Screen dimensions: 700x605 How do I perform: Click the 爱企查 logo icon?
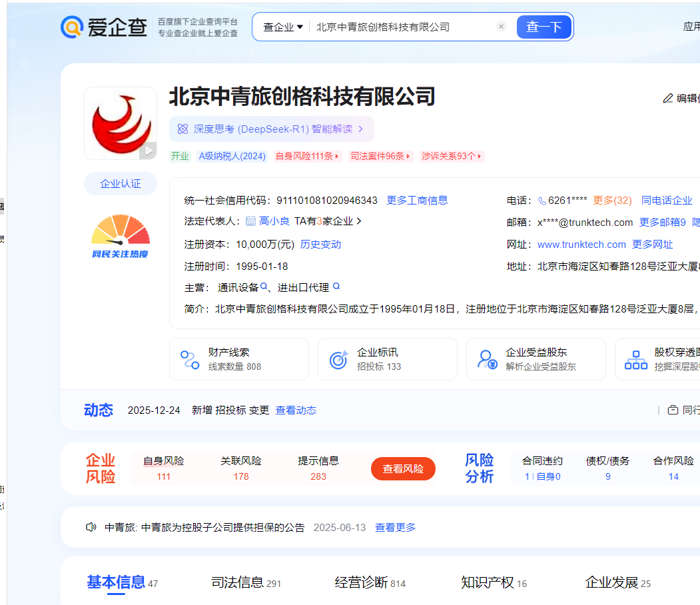(x=72, y=27)
